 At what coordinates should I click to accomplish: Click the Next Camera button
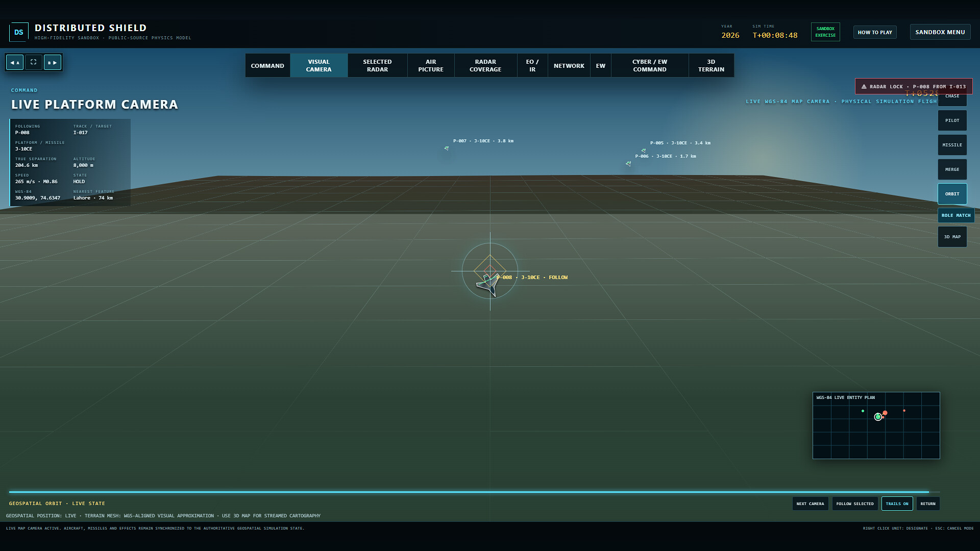810,504
